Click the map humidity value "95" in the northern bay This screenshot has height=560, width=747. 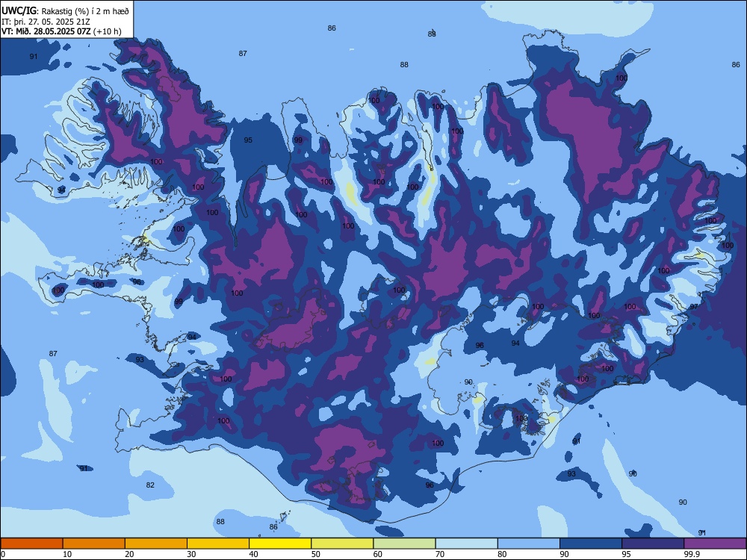[248, 140]
